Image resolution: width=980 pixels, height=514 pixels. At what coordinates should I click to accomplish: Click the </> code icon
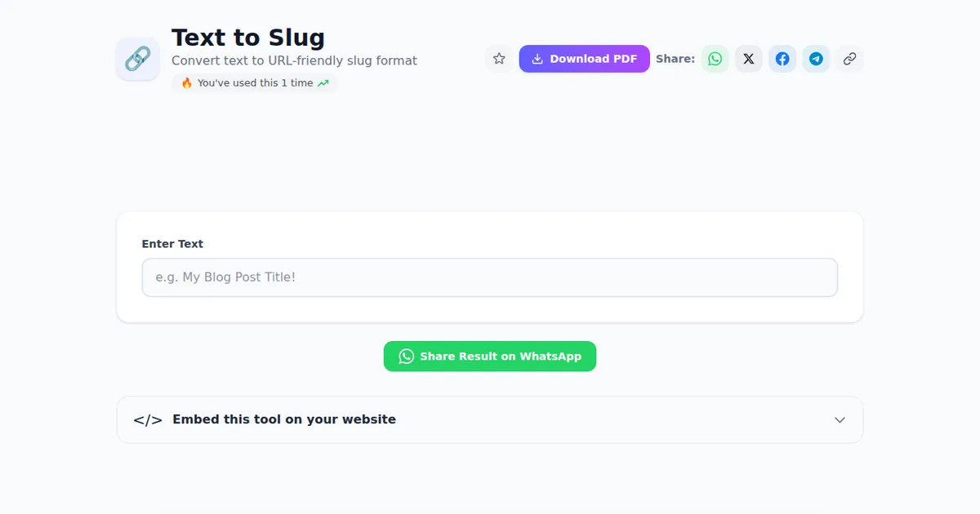tap(148, 419)
